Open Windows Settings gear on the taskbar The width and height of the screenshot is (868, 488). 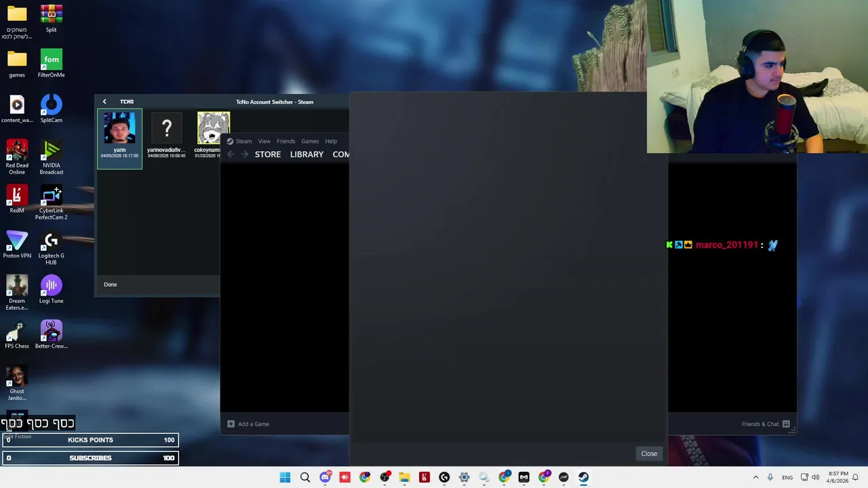tap(465, 477)
